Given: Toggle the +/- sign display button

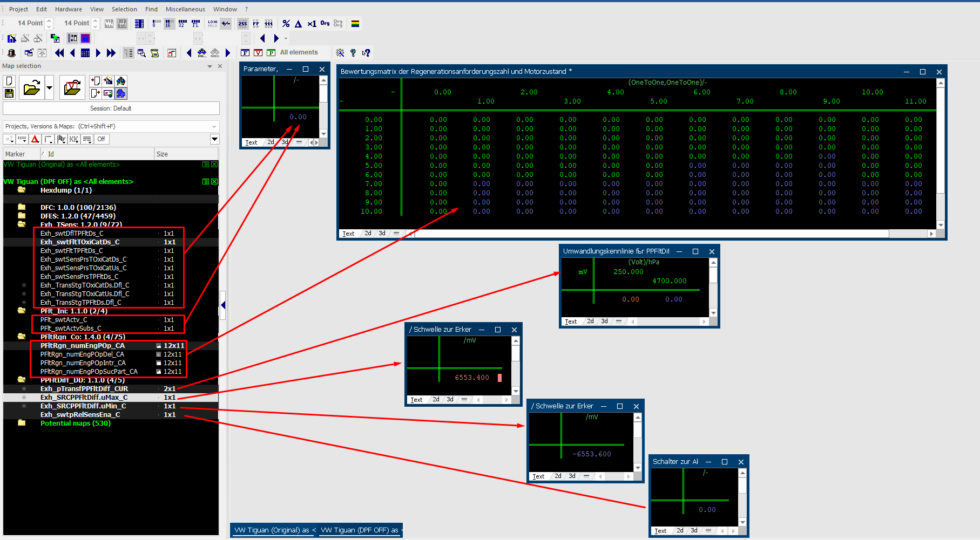Looking at the screenshot, I should [226, 24].
